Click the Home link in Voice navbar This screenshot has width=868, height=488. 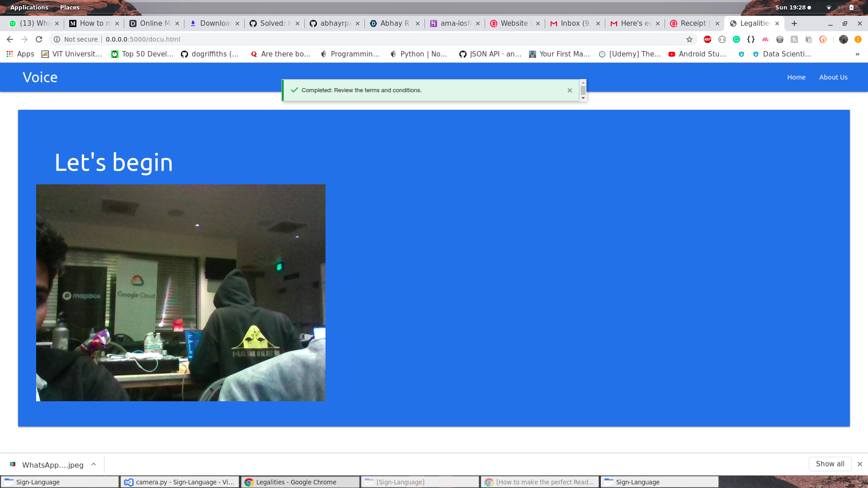[x=796, y=77]
